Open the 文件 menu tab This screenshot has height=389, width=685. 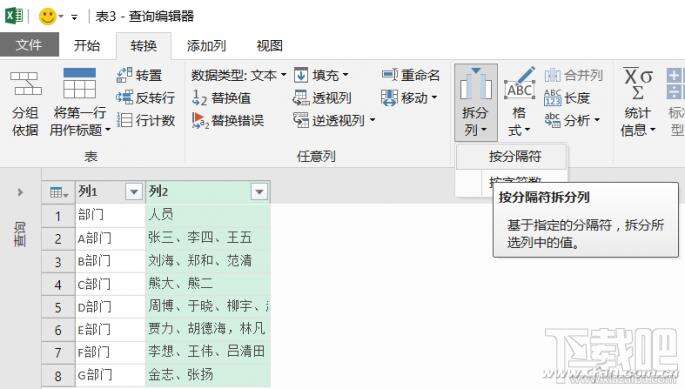29,45
